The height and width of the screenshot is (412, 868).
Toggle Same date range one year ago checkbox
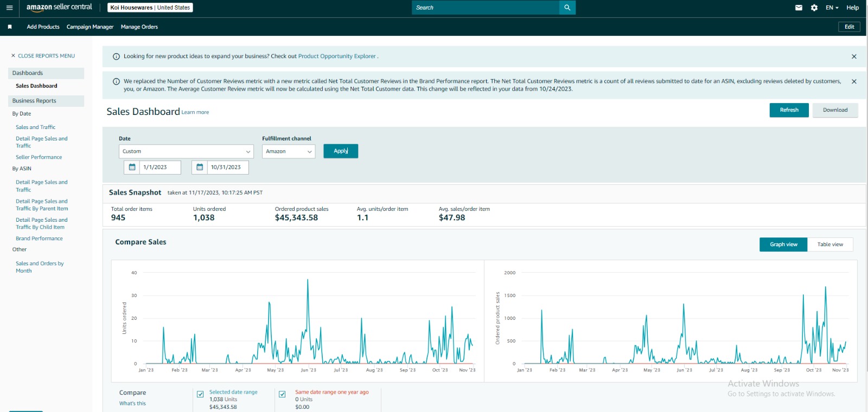coord(282,394)
